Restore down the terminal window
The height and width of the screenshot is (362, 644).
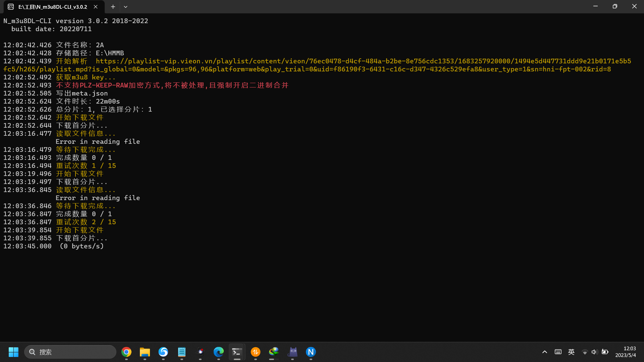point(615,6)
